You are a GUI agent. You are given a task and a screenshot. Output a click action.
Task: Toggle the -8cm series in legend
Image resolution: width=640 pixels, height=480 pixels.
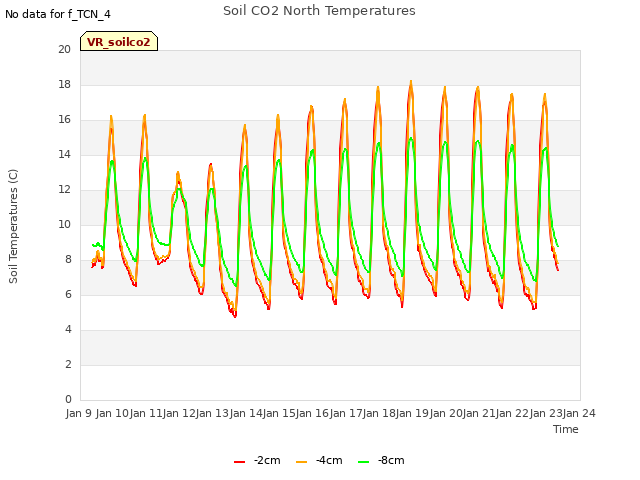coord(381,460)
